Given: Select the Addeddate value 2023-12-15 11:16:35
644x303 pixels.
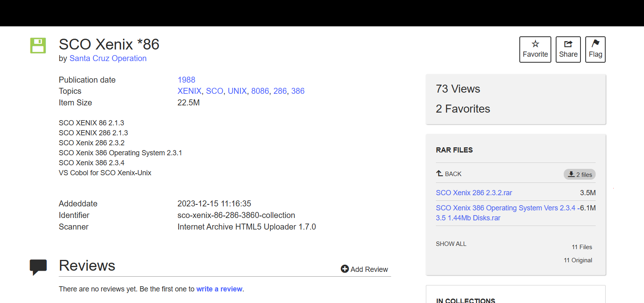Looking at the screenshot, I should click(214, 204).
